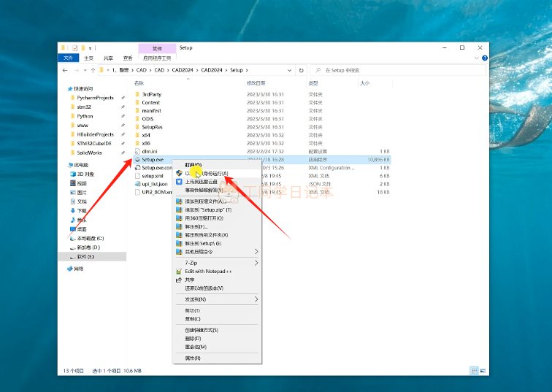Screen dimensions: 552x392
Task: Choose 属性 (Properties) from context menu
Action: (193, 358)
